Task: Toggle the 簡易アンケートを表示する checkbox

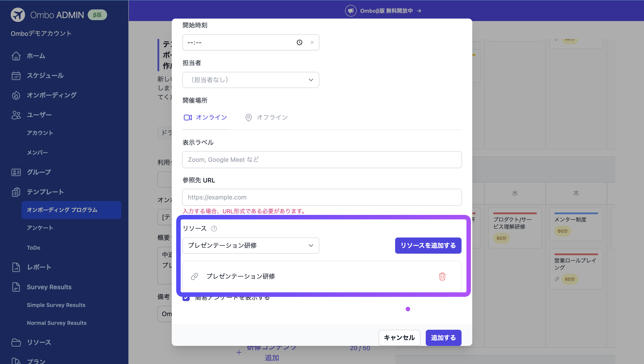Action: tap(186, 298)
